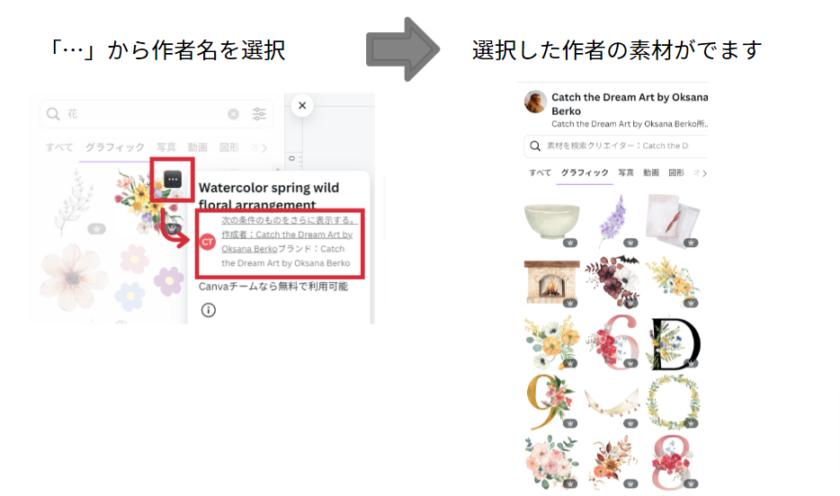Expand more tabs arrow in left panel
The width and height of the screenshot is (840, 496).
pos(264,148)
